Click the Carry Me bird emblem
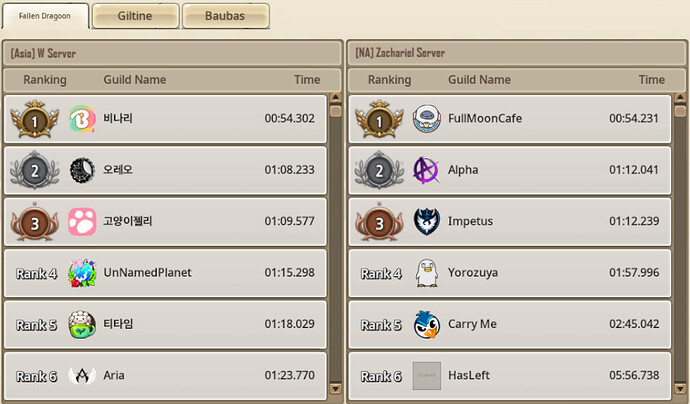690x404 pixels. coord(426,324)
